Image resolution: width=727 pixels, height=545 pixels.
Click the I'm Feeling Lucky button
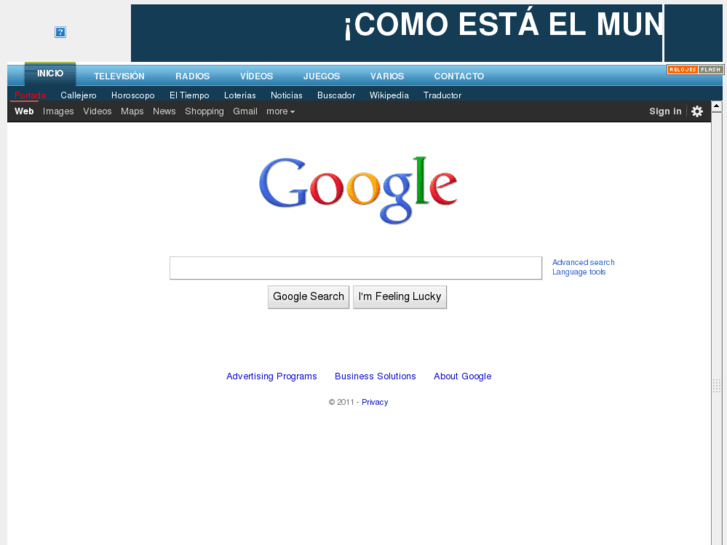pyautogui.click(x=400, y=297)
